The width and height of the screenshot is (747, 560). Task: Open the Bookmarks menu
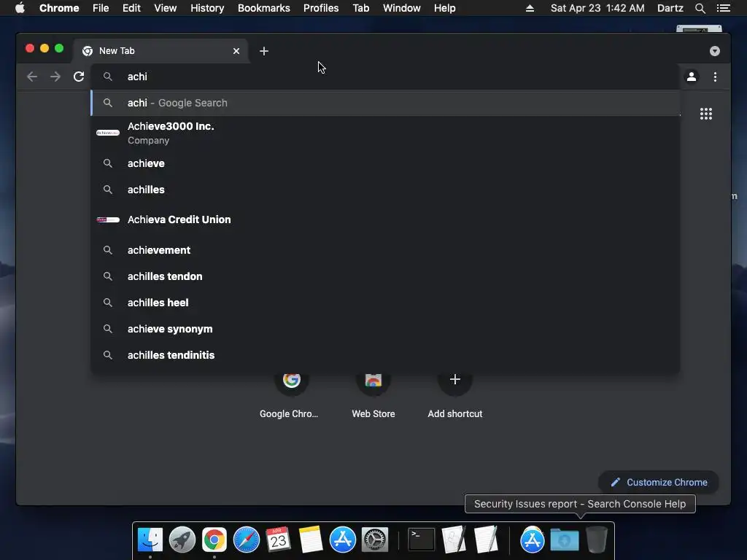(264, 8)
